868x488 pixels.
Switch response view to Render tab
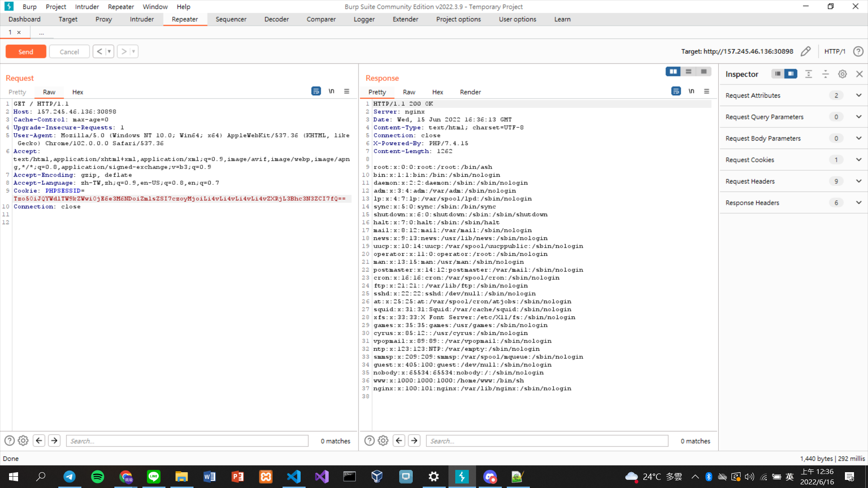coord(470,92)
